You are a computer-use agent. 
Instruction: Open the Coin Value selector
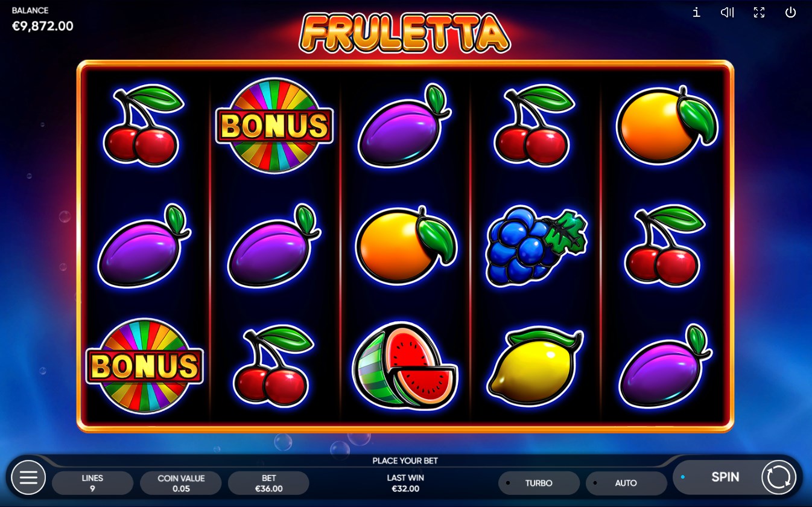[x=181, y=483]
